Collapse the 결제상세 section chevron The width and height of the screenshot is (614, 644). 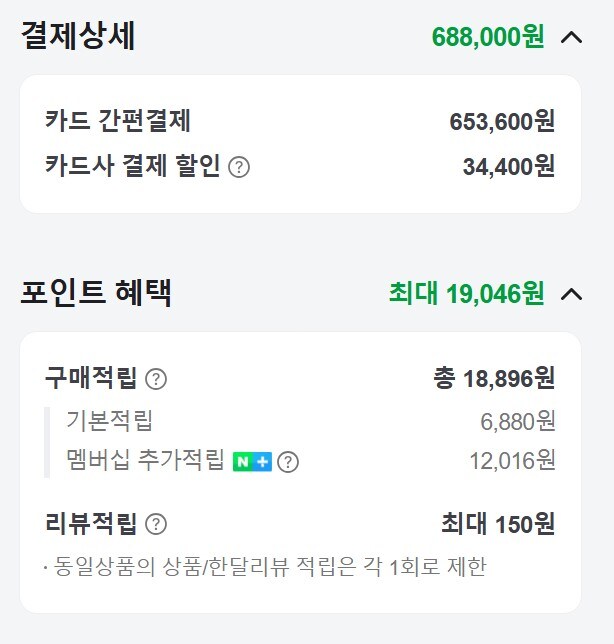point(571,37)
